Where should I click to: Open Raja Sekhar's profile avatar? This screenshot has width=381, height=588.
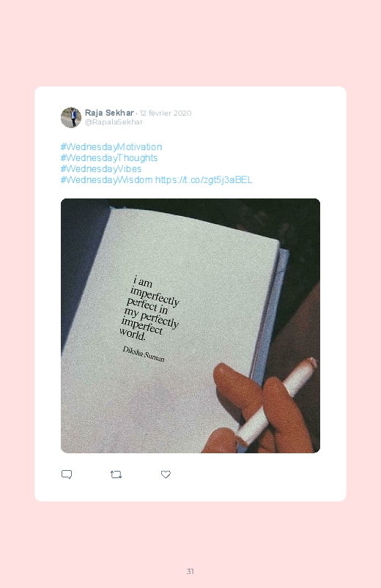point(71,117)
